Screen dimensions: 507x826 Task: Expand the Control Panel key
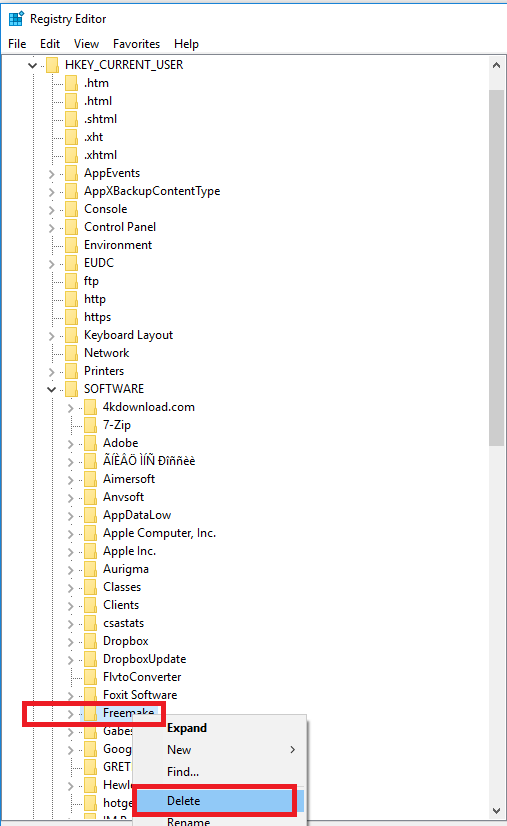(52, 228)
